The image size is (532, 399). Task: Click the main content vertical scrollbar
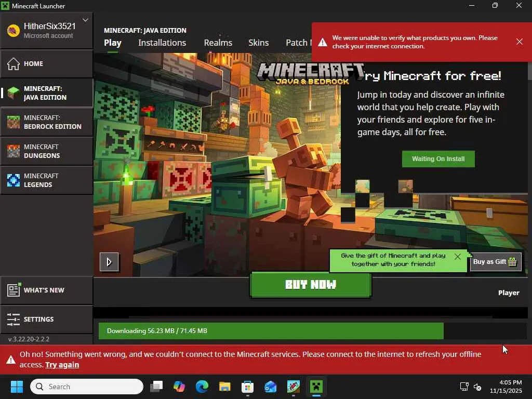(529, 71)
